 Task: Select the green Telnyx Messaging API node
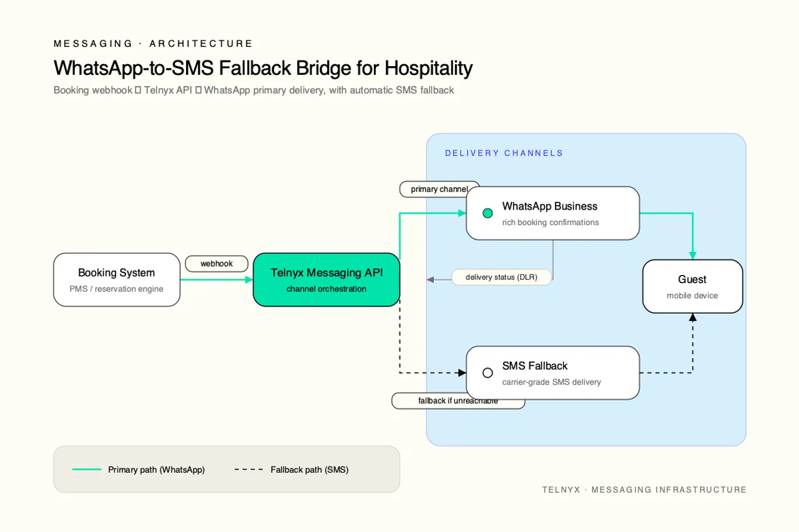click(326, 279)
